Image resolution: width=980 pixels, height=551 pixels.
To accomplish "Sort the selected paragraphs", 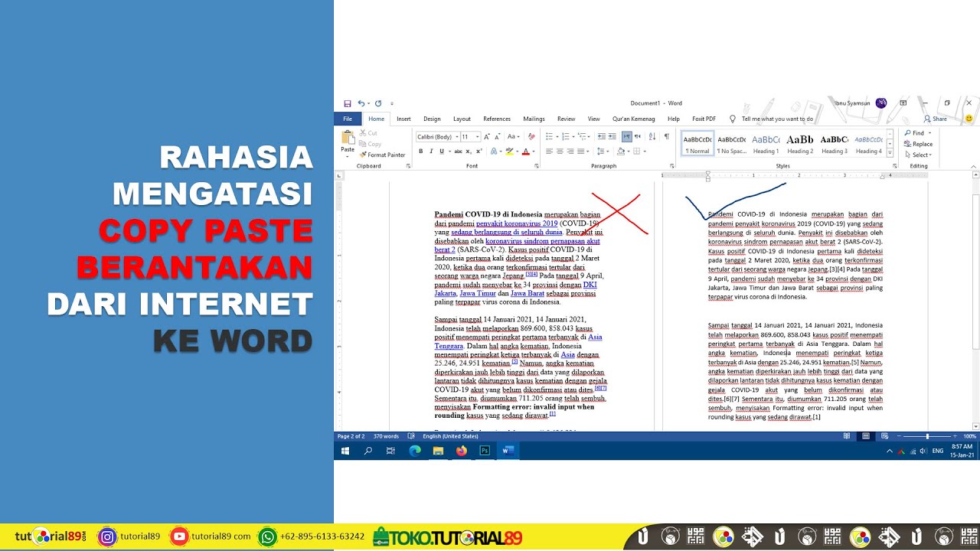I will pos(652,137).
